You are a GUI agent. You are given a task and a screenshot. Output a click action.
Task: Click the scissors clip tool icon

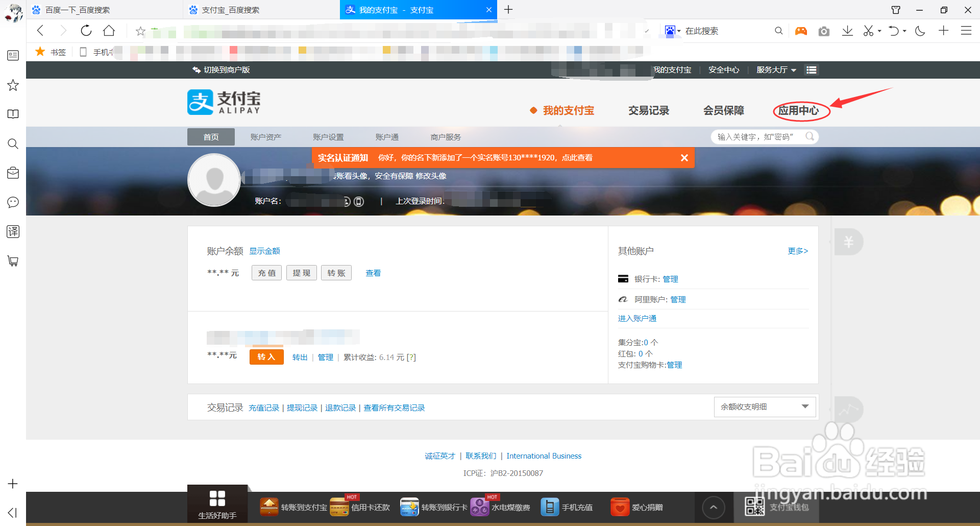coord(868,31)
